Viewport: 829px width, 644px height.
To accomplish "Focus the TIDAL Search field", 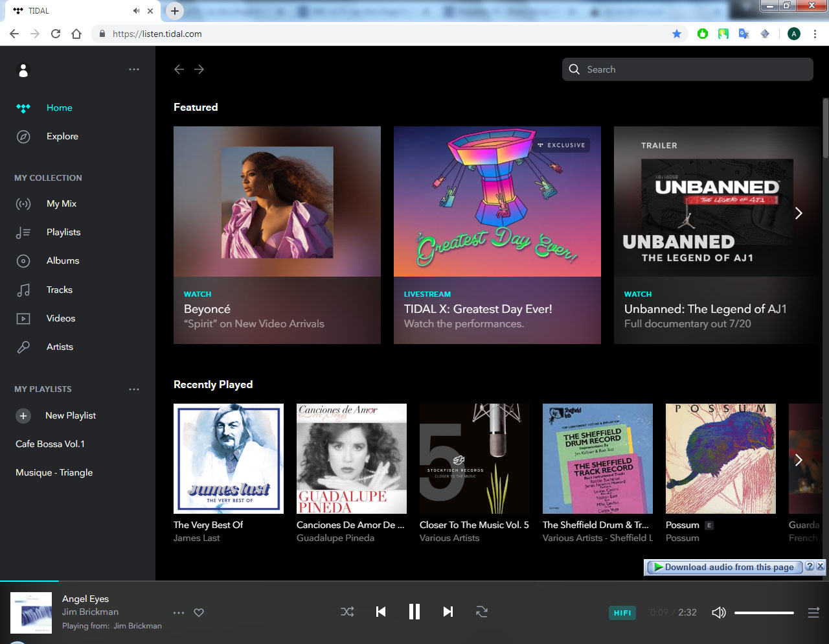I will tap(687, 69).
